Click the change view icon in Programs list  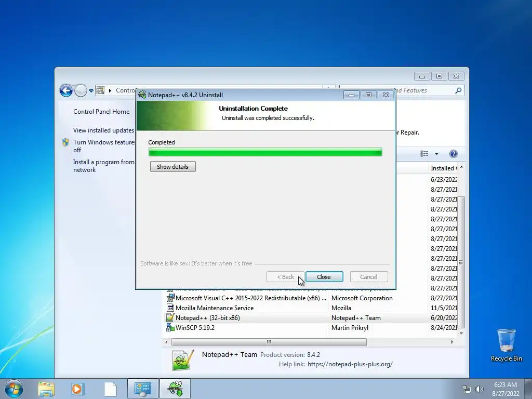click(424, 154)
